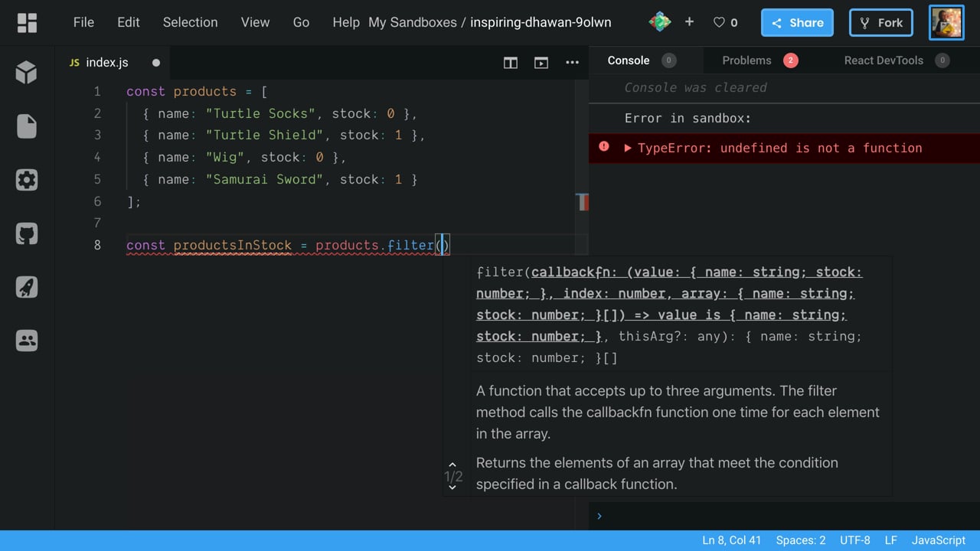980x551 pixels.
Task: Change the JavaScript language mode in status bar
Action: 938,540
